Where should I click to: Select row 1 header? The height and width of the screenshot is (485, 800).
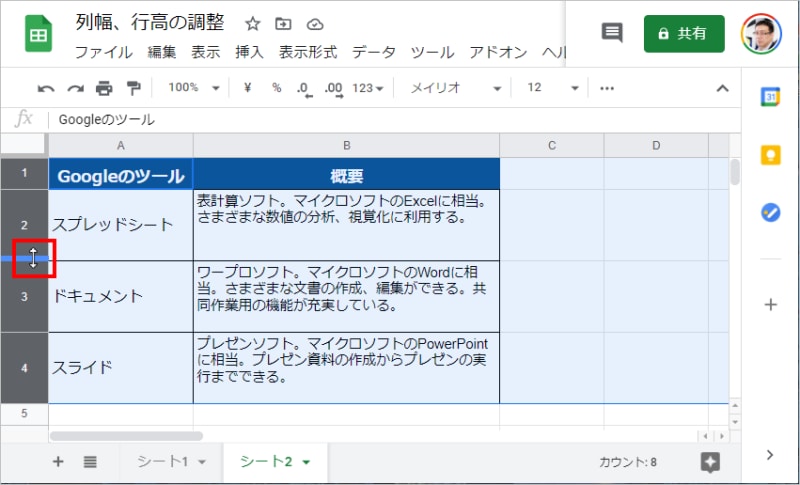click(x=24, y=173)
